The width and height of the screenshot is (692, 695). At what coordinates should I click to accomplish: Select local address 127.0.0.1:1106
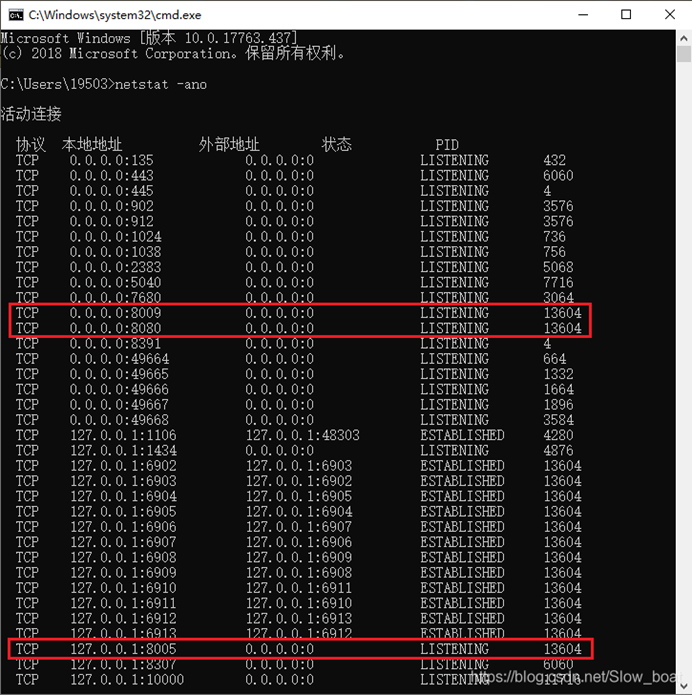(x=123, y=435)
